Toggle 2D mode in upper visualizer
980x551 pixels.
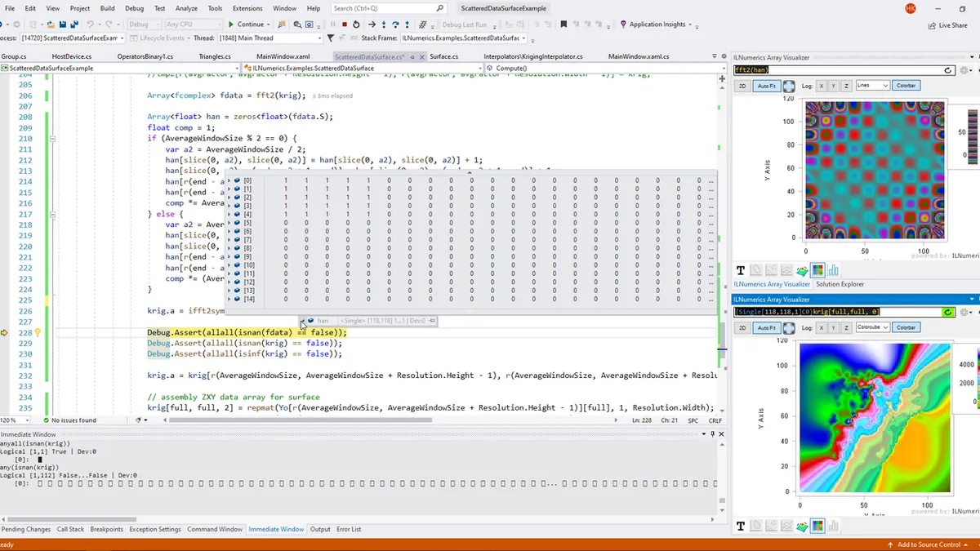[742, 86]
